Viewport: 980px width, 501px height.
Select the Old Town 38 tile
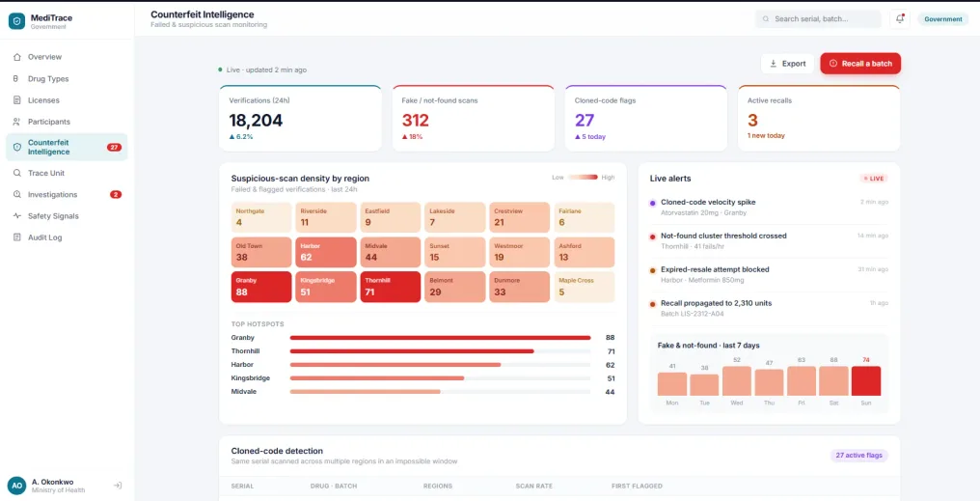click(261, 252)
